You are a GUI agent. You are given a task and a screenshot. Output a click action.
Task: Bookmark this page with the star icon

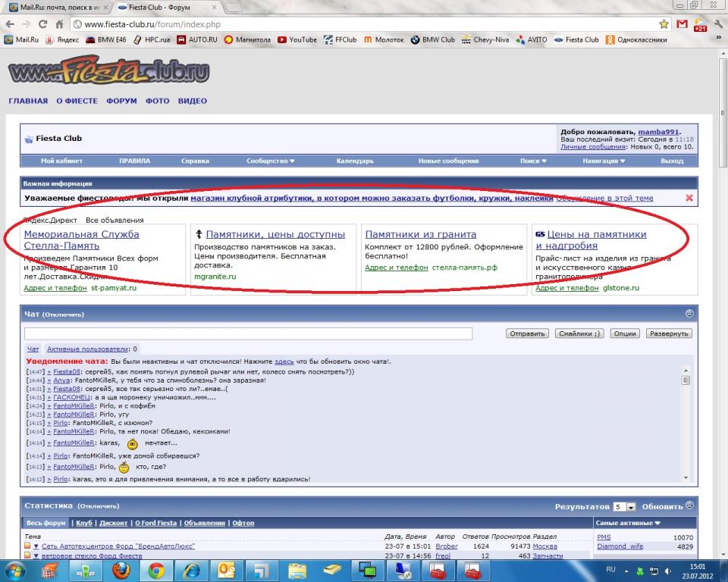point(664,24)
